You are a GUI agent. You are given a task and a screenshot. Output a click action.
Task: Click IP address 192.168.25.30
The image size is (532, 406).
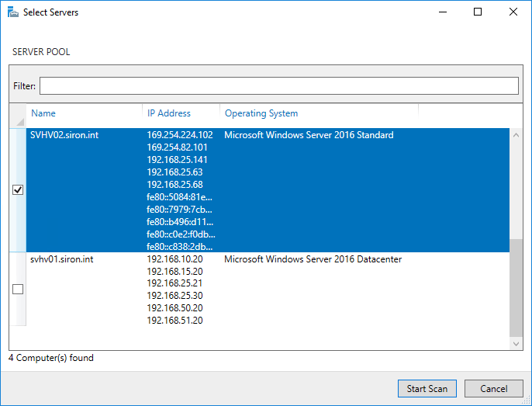pyautogui.click(x=174, y=296)
